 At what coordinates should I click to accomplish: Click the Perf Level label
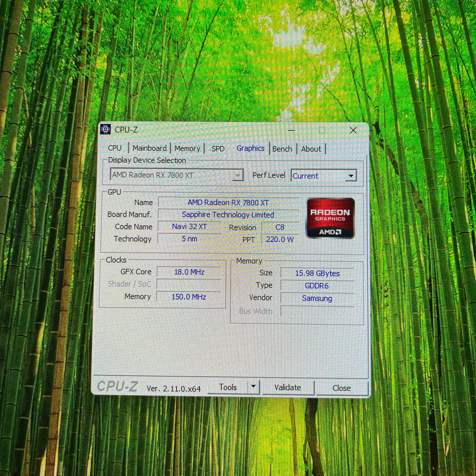tap(269, 175)
